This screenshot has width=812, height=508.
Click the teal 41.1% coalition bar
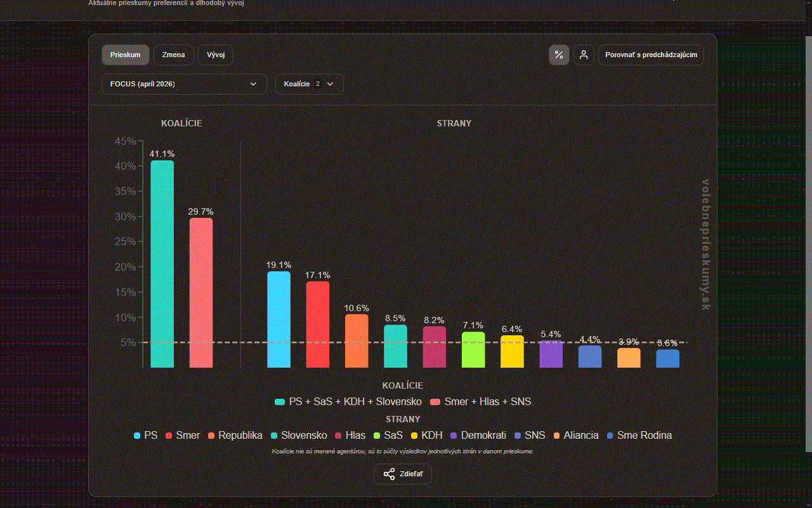(x=162, y=264)
